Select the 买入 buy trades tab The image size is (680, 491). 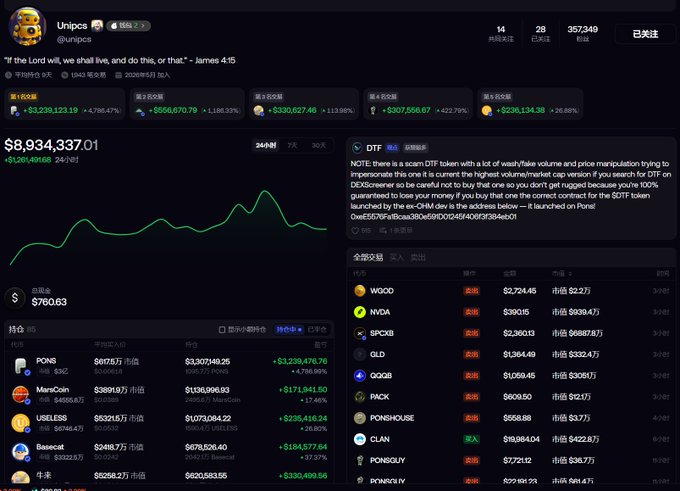396,257
